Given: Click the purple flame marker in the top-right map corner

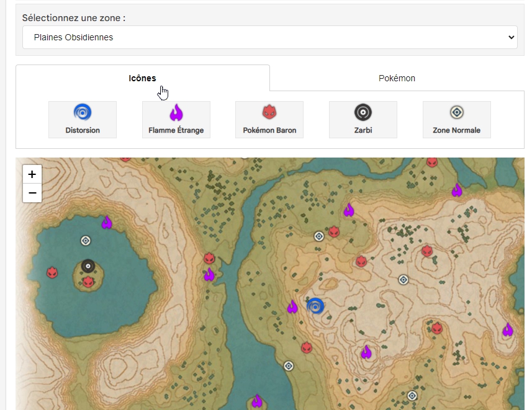Looking at the screenshot, I should (x=457, y=190).
